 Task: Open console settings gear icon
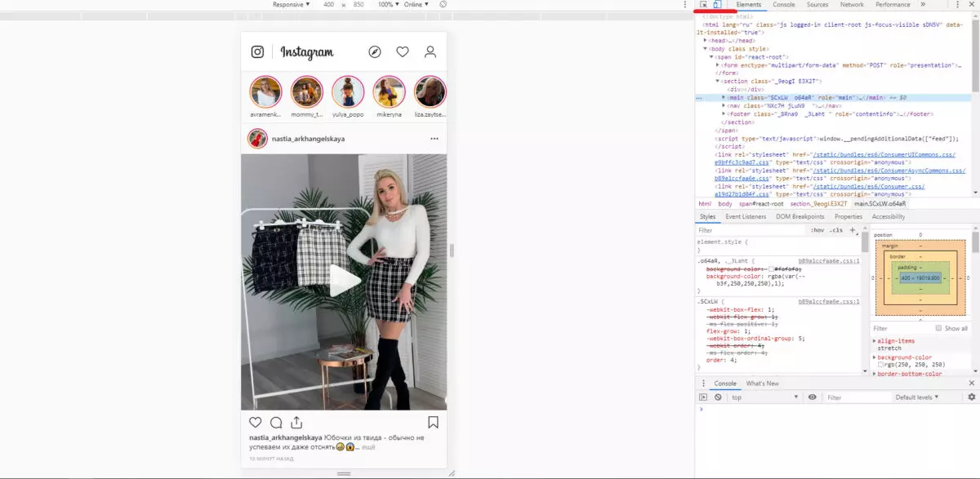click(972, 397)
